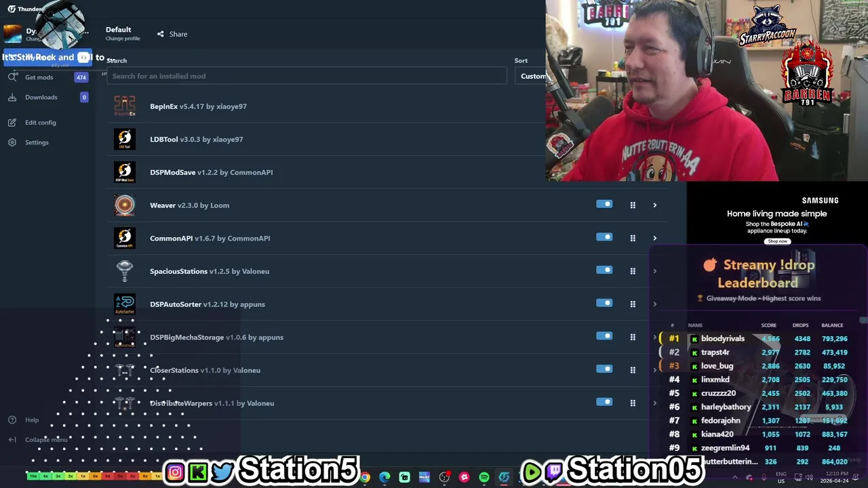Open Google Chrome from the taskbar
Screen dimensions: 868x488
[x=365, y=477]
